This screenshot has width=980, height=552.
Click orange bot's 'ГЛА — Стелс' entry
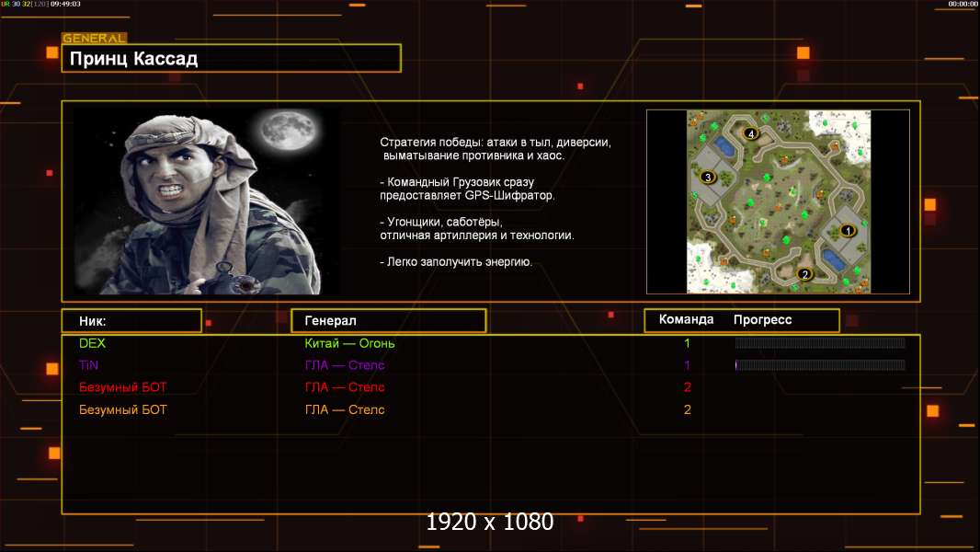pyautogui.click(x=345, y=409)
